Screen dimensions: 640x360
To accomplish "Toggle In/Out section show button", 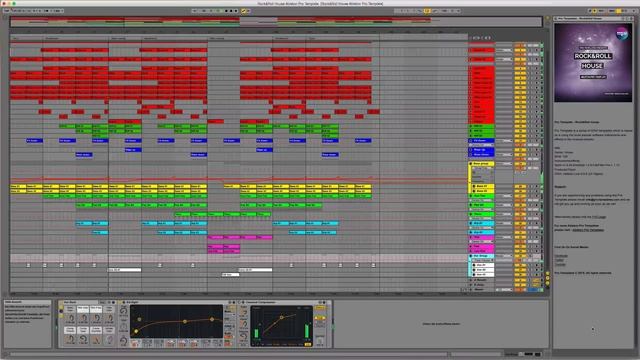I will [547, 273].
